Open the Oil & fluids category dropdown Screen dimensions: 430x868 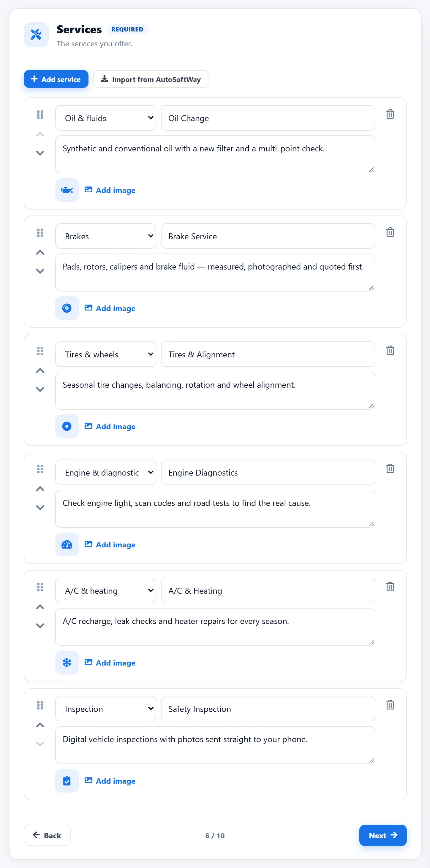point(105,118)
